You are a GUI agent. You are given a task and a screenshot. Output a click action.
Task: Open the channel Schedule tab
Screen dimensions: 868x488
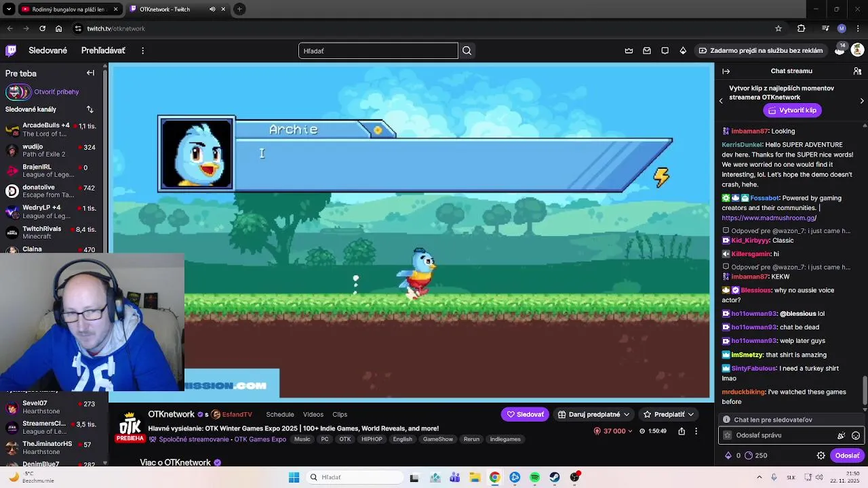pos(280,415)
